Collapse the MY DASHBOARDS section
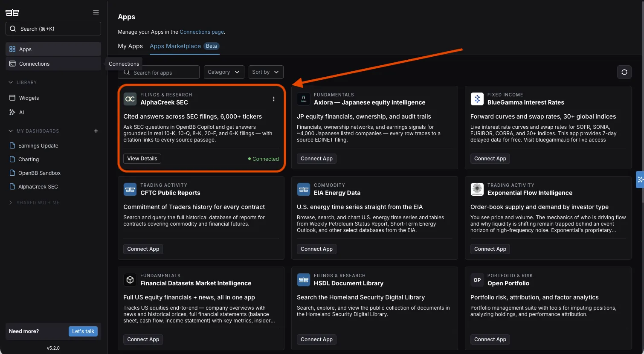This screenshot has width=644, height=354. [x=11, y=131]
